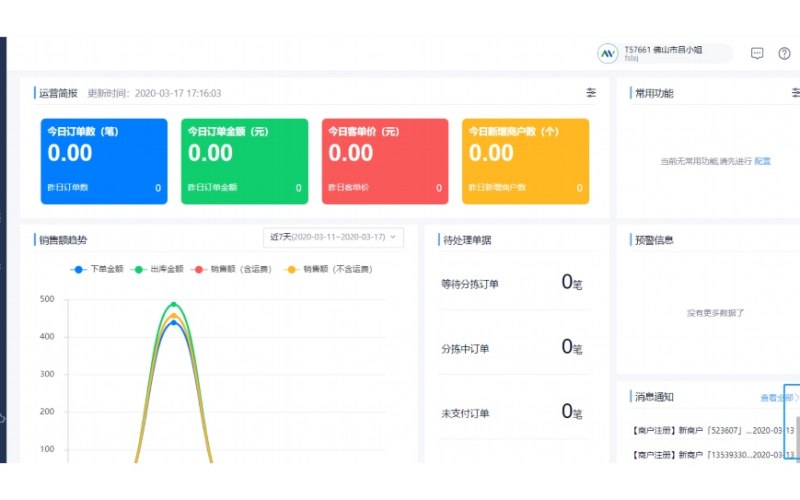Viewport: 800px width, 500px height.
Task: Click the 预警信息 panel title
Action: [654, 240]
